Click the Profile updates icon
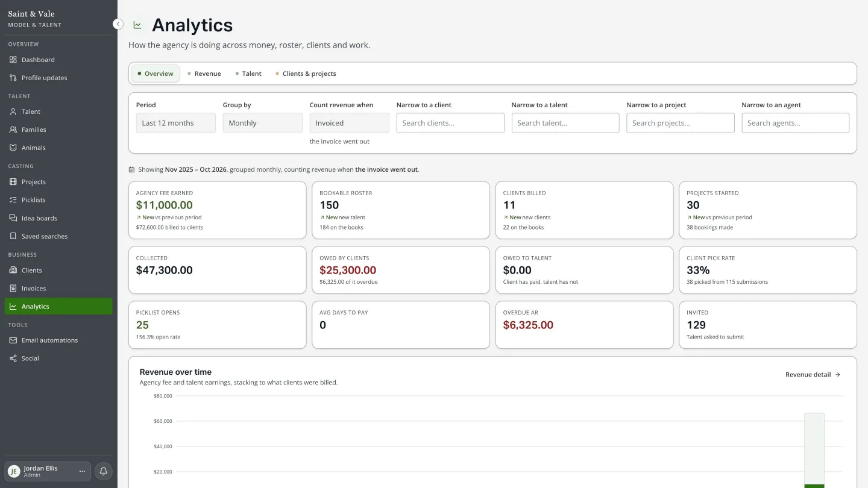The width and height of the screenshot is (868, 488). tap(13, 78)
